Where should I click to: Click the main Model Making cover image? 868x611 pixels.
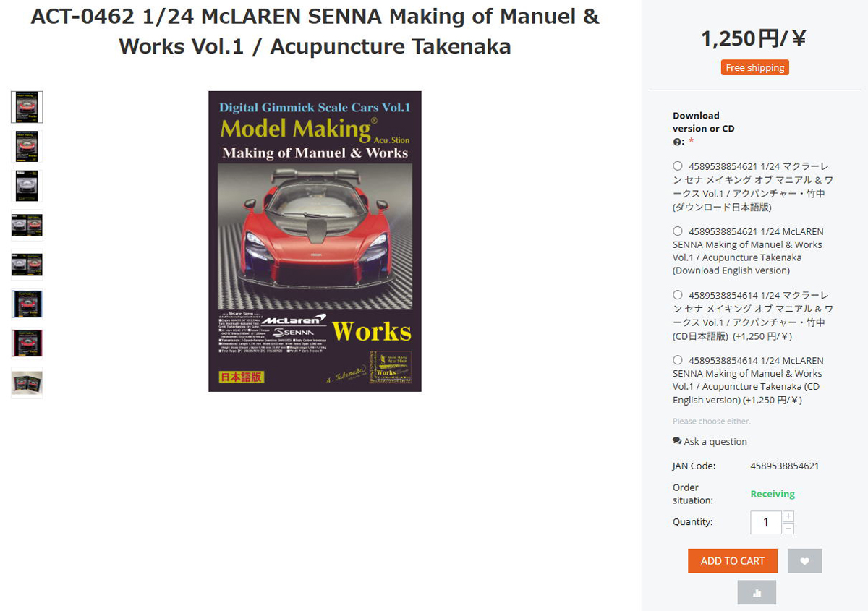315,242
